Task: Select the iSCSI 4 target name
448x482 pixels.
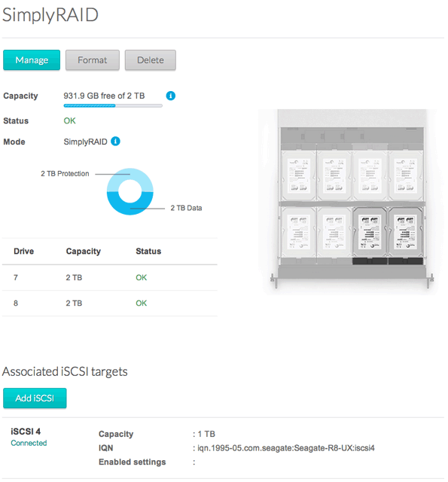Action: [26, 432]
